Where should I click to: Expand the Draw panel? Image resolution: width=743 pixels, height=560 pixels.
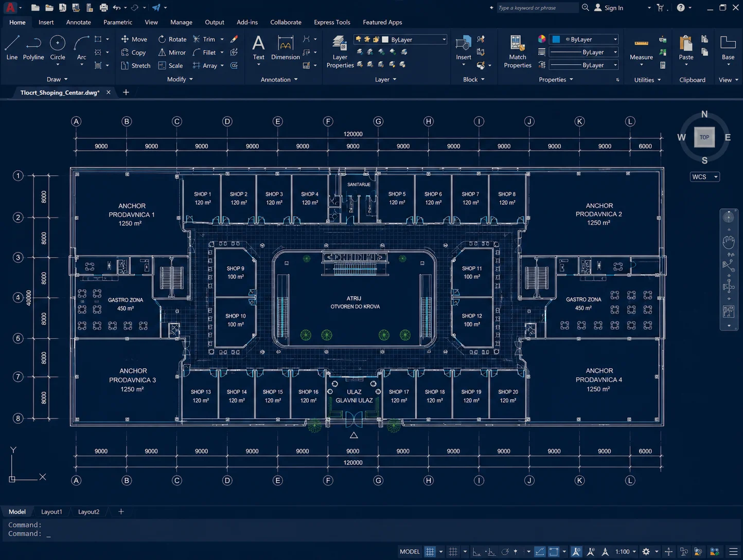tap(57, 79)
